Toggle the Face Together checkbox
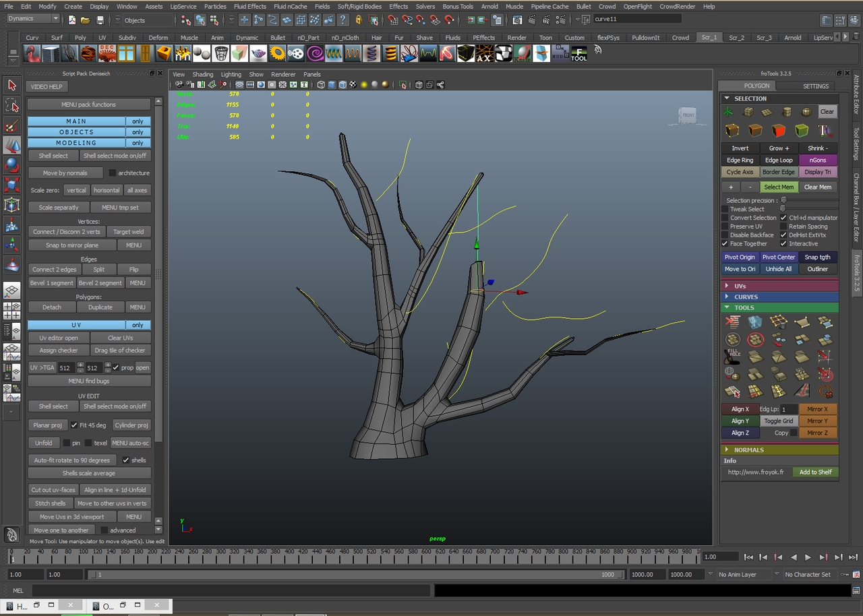This screenshot has width=863, height=616. click(x=725, y=244)
